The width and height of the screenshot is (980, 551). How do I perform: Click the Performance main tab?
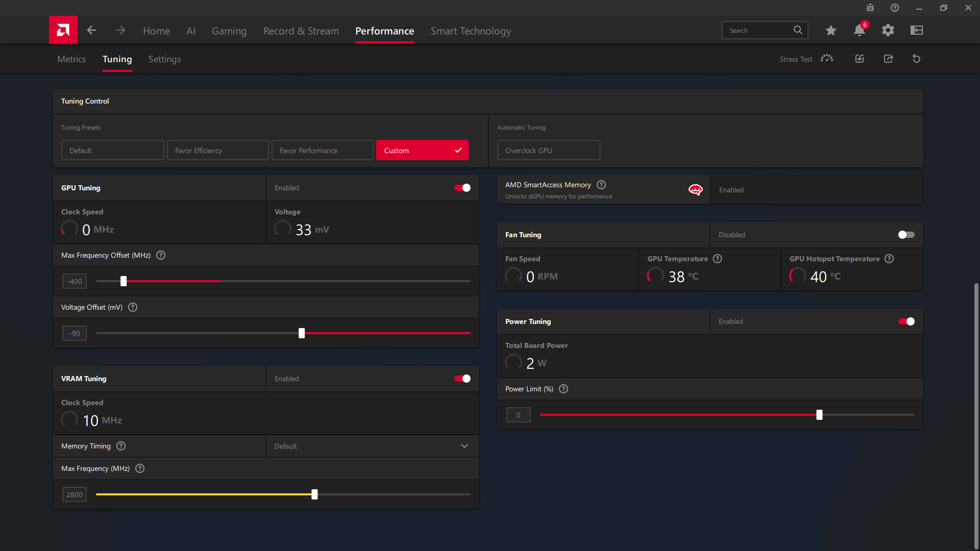tap(385, 31)
